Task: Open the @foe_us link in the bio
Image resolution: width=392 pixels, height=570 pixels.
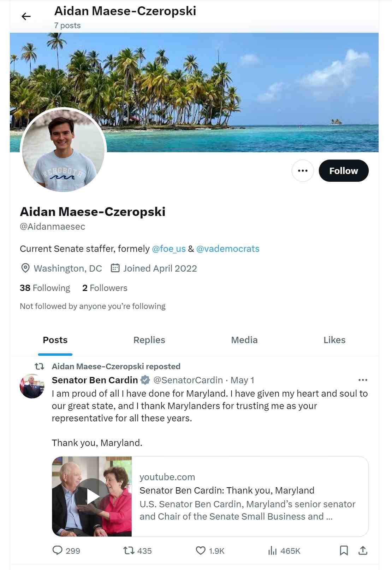Action: click(x=169, y=249)
